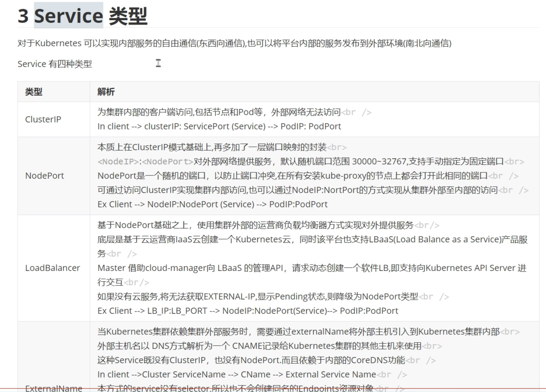The width and height of the screenshot is (546, 392).
Task: Click the 类型 table column header
Action: pyautogui.click(x=34, y=92)
